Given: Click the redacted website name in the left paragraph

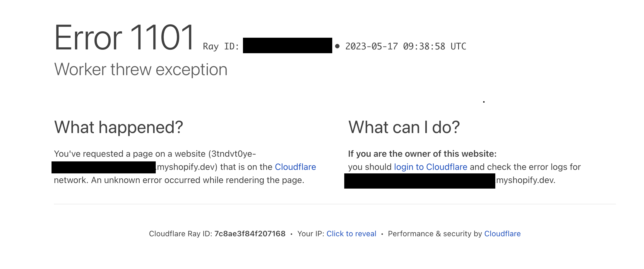Looking at the screenshot, I should click(104, 167).
